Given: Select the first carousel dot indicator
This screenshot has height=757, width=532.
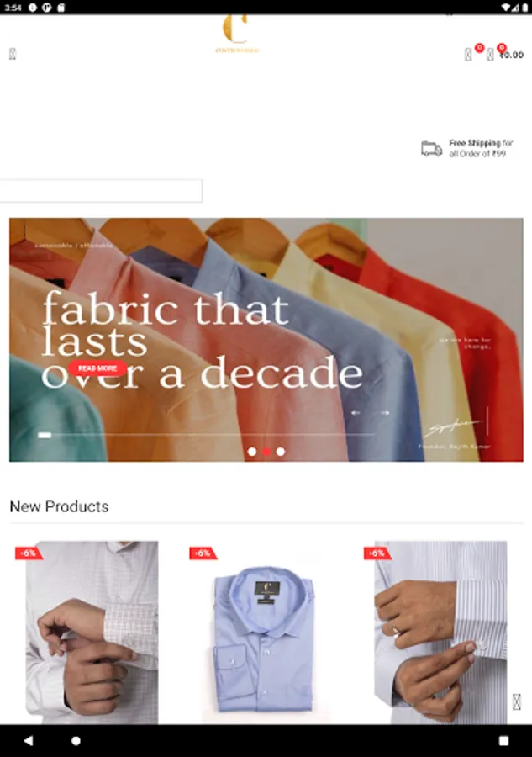Looking at the screenshot, I should tap(252, 452).
